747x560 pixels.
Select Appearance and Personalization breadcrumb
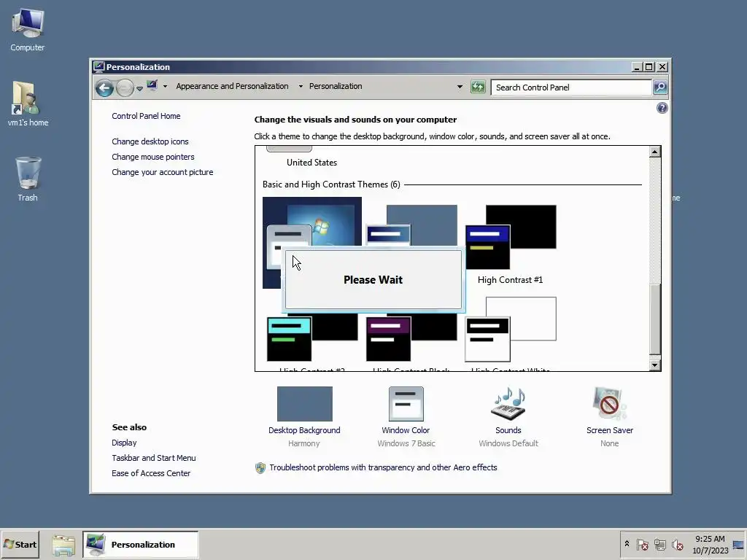pyautogui.click(x=232, y=86)
